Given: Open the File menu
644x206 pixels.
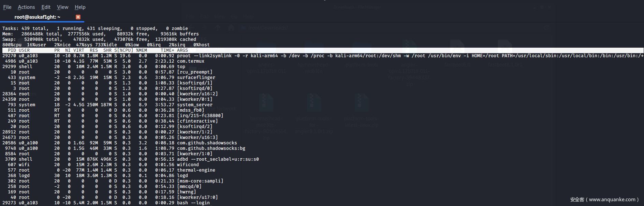Looking at the screenshot, I should [7, 7].
